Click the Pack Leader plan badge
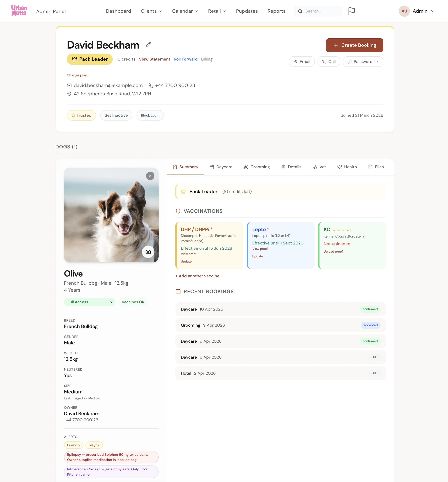 (x=90, y=59)
